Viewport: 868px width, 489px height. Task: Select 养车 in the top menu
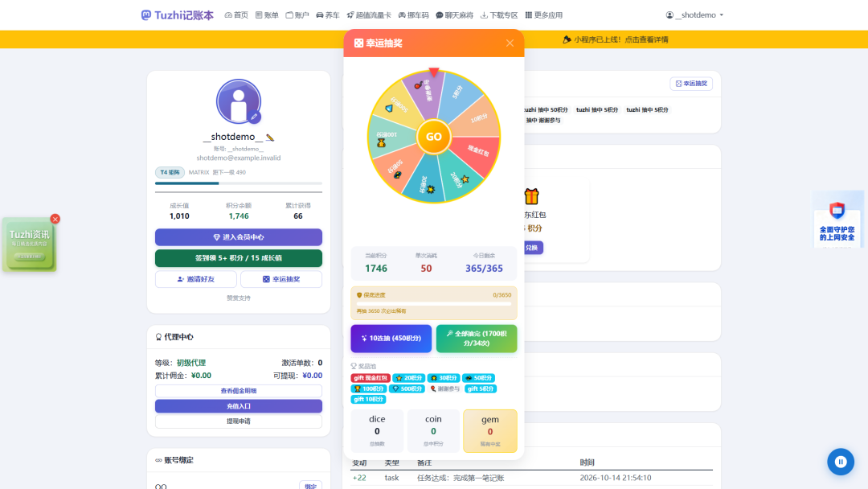[x=328, y=15]
